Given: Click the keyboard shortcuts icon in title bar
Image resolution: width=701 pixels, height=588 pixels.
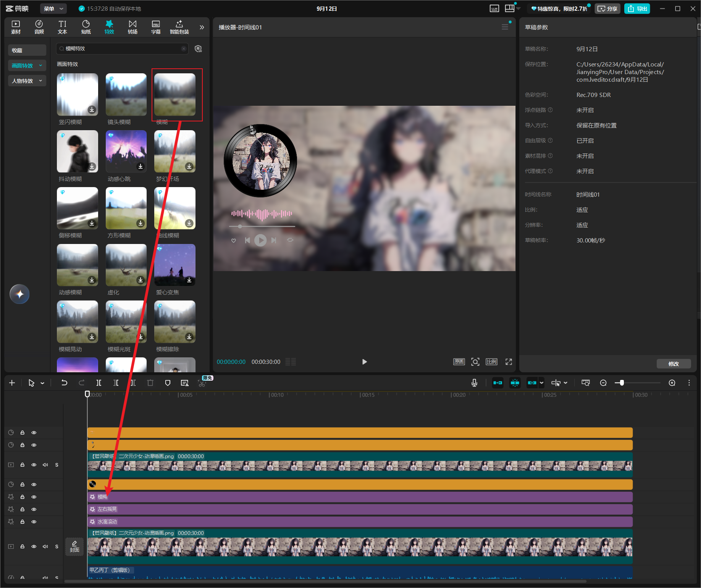Looking at the screenshot, I should [494, 8].
